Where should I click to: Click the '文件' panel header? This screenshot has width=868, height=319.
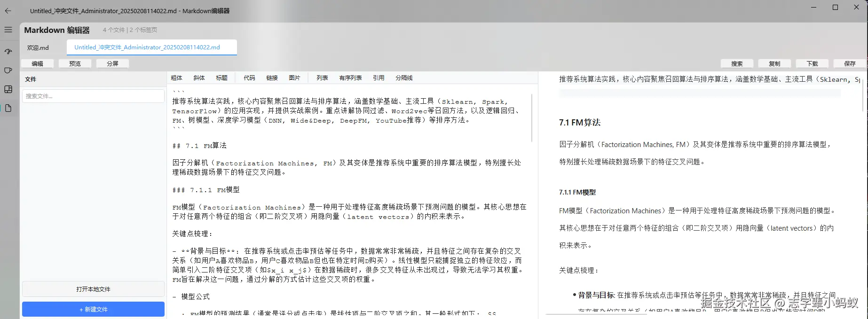[x=31, y=79]
